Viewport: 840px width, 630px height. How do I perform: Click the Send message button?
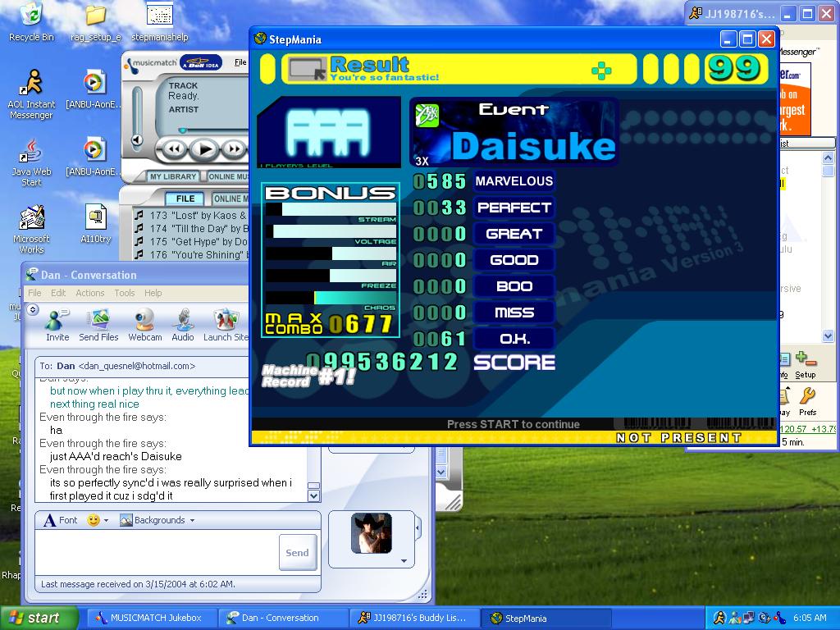coord(297,552)
